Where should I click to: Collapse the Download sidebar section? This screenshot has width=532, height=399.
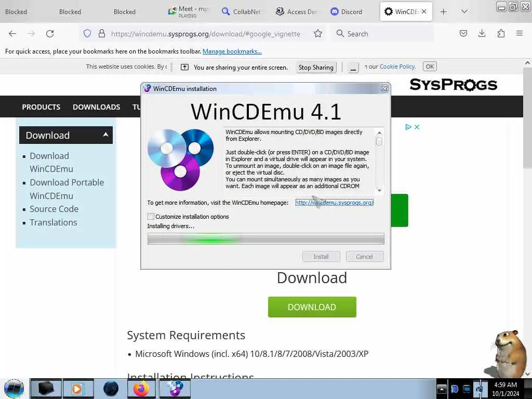(x=66, y=135)
